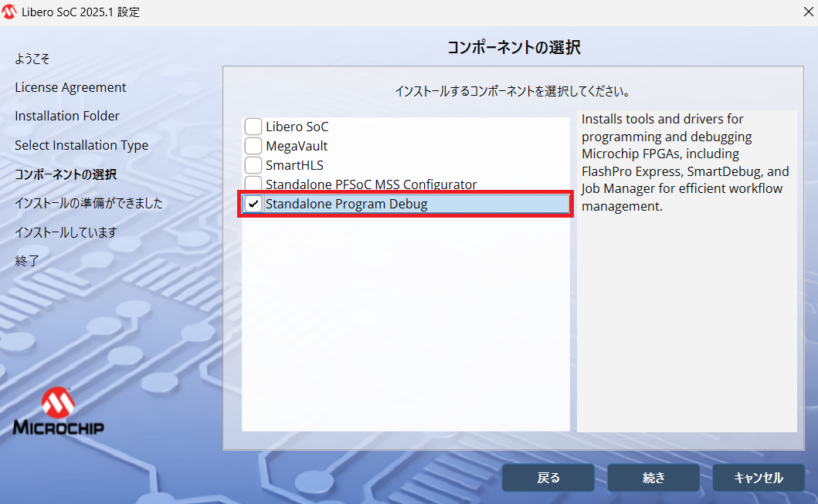This screenshot has width=818, height=504.
Task: Click the インストールしています sidebar step
Action: pos(65,232)
